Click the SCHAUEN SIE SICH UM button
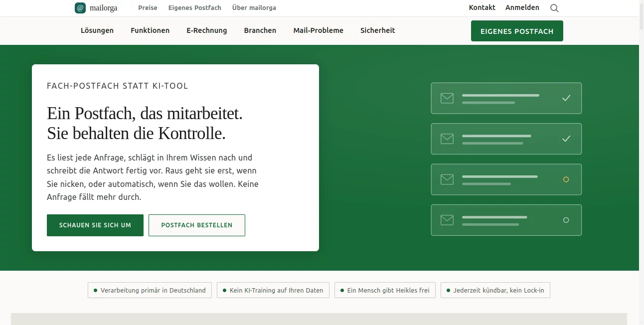The height and width of the screenshot is (325, 644). [95, 225]
